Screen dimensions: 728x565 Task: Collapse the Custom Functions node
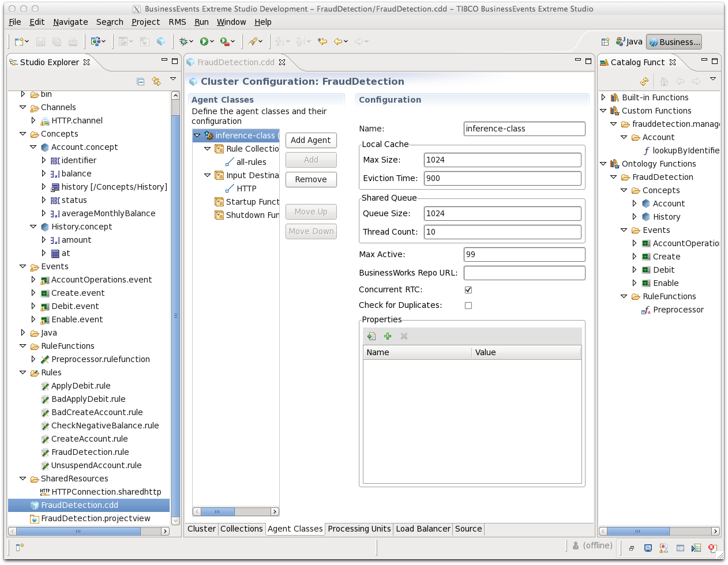pos(603,111)
